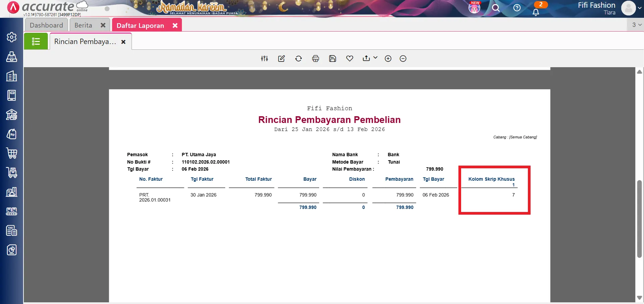Close the Rincian Pembayaran report tab

123,42
